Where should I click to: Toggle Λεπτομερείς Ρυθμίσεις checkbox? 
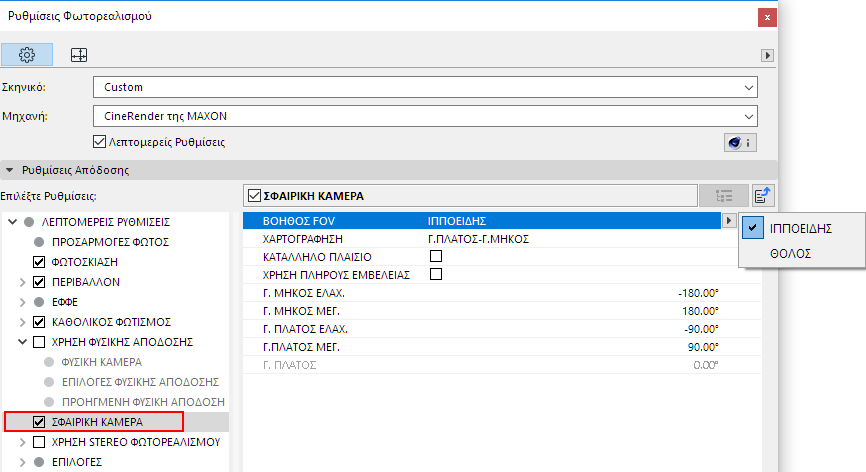tap(99, 142)
